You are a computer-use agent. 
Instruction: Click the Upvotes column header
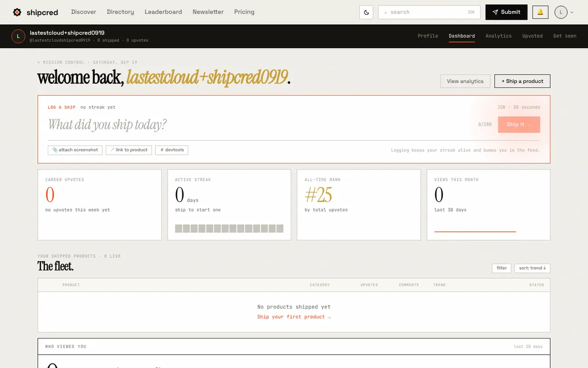pyautogui.click(x=369, y=285)
